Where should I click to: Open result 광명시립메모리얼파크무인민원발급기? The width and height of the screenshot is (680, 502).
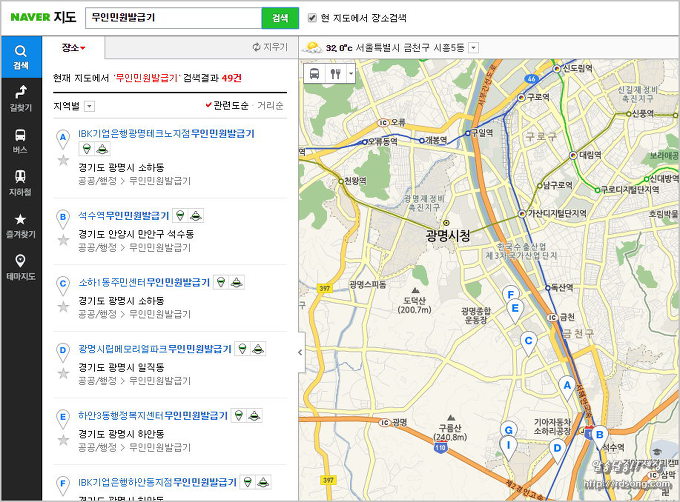[x=155, y=349]
